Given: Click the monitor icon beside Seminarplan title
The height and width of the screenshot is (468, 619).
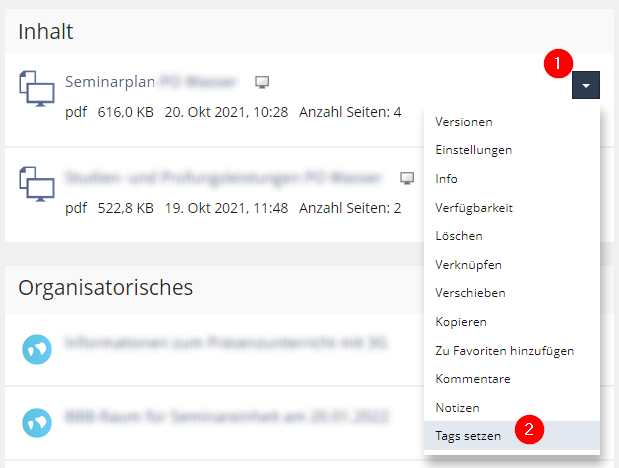Looking at the screenshot, I should coord(262,82).
